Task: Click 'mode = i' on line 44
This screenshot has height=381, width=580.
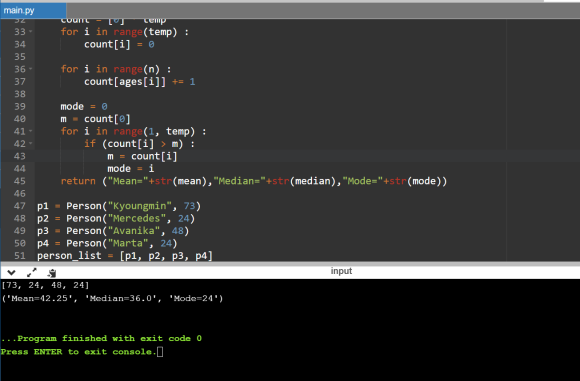Action: coord(131,169)
